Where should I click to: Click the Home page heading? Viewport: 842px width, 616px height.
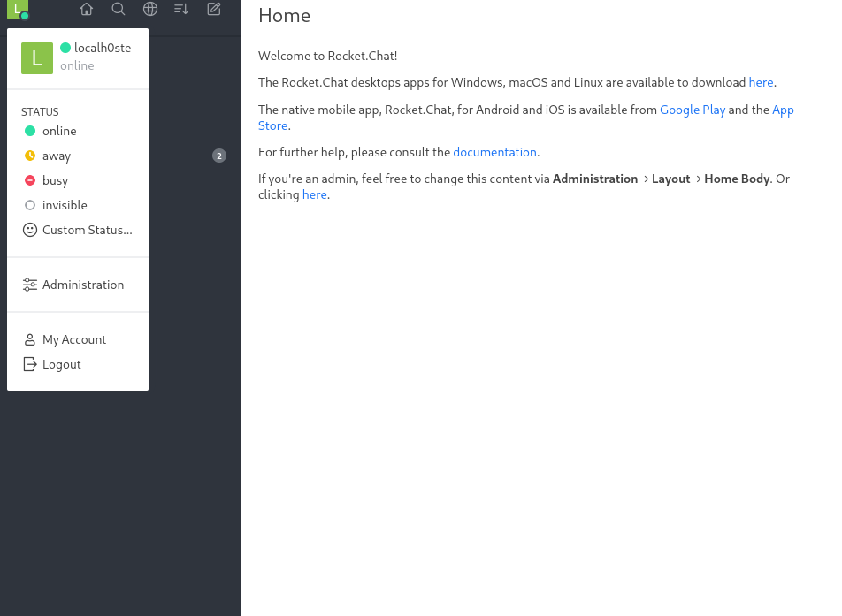pos(284,16)
